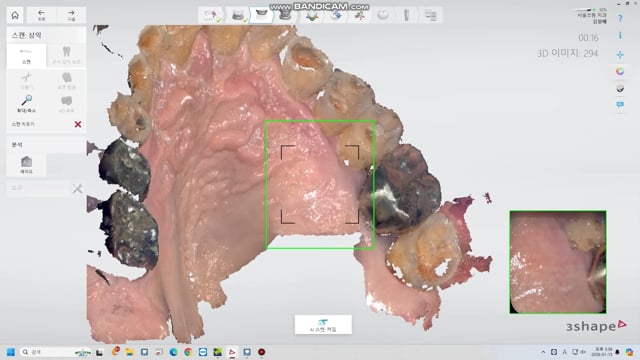The width and height of the screenshot is (640, 360).
Task: Go to the home screen icon
Action: click(x=15, y=15)
